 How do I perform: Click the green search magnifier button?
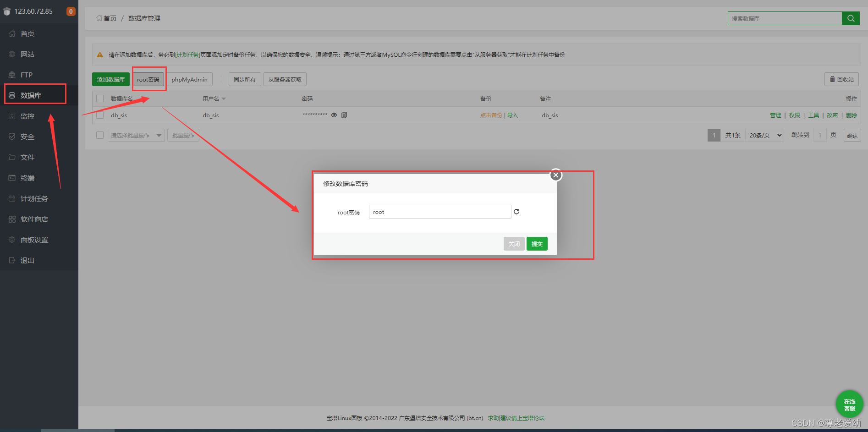pyautogui.click(x=851, y=18)
